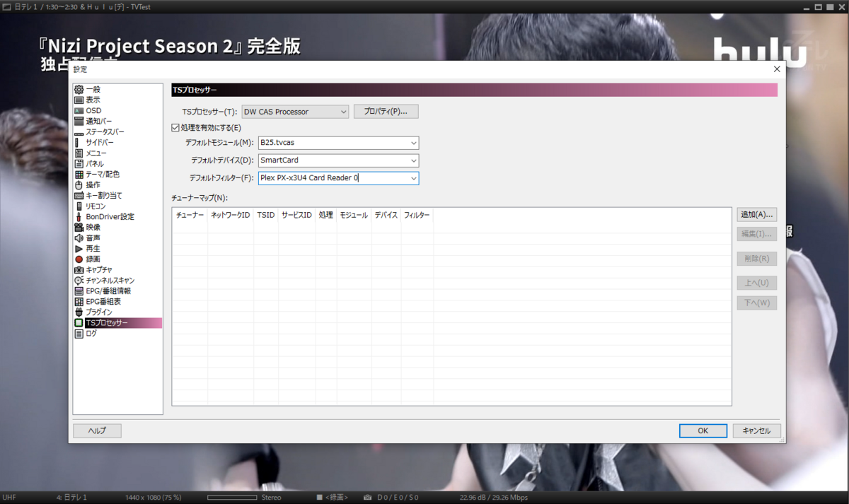Click channel '4: 日テレ1' in status bar

71,498
